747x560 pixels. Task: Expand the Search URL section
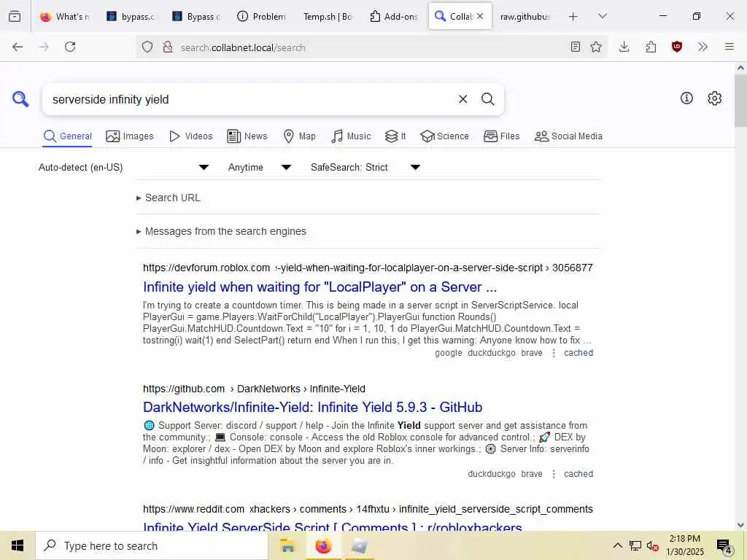169,198
